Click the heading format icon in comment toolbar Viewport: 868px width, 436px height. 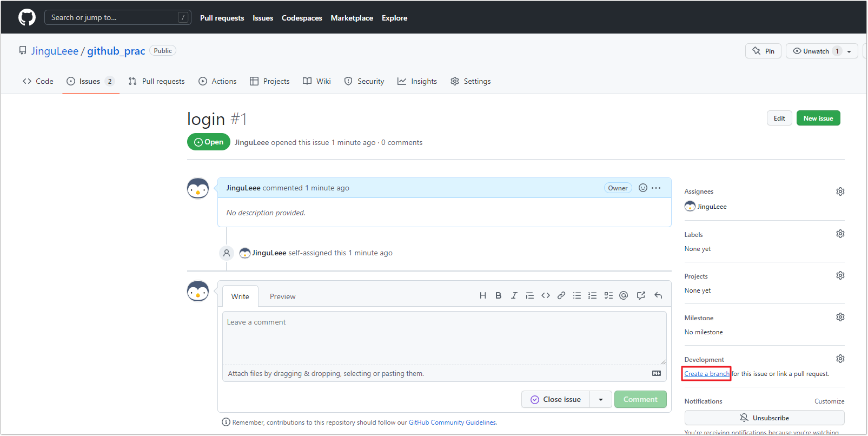coord(483,295)
